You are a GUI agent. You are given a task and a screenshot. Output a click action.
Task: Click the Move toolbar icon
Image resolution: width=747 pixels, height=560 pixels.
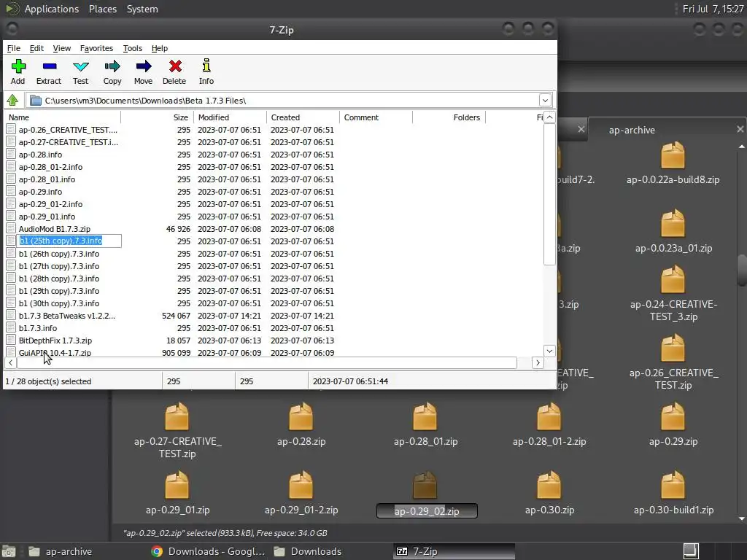pos(144,66)
